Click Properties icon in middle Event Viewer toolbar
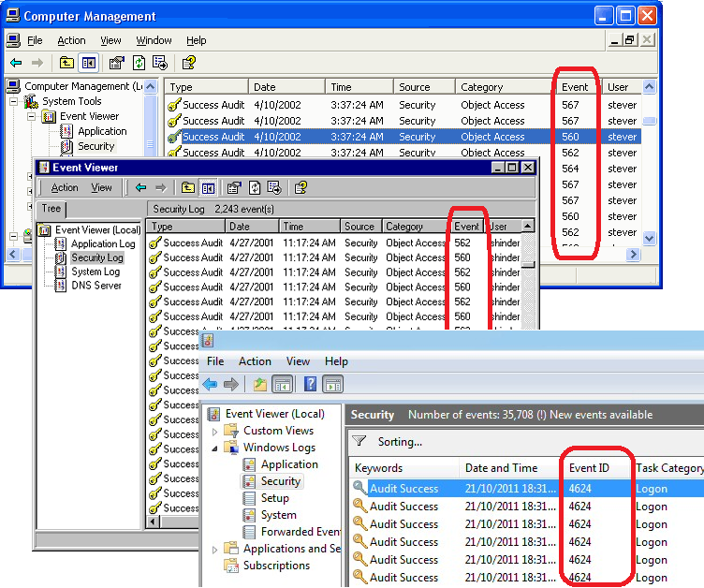The height and width of the screenshot is (588, 704). pos(234,188)
